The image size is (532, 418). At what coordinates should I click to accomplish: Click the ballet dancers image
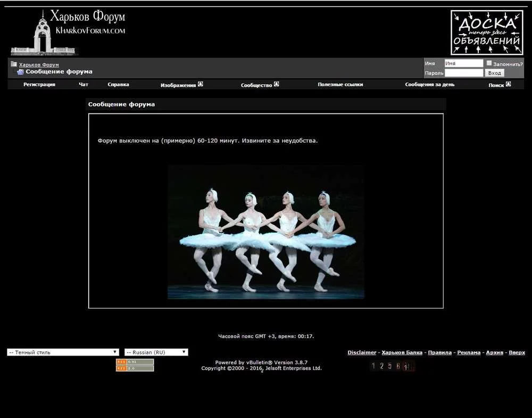[265, 232]
